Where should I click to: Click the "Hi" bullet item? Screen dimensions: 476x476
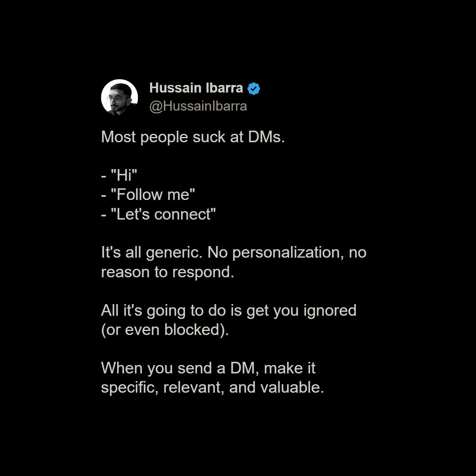click(x=119, y=175)
